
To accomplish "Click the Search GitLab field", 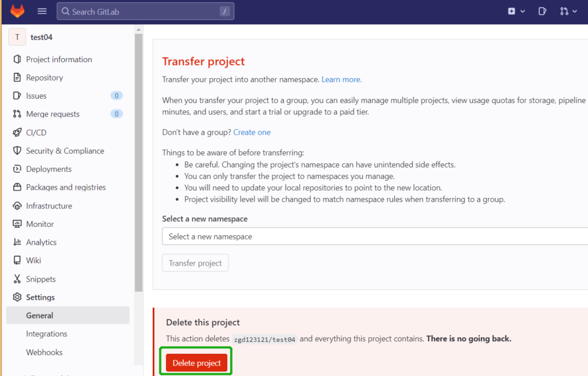I will click(145, 11).
